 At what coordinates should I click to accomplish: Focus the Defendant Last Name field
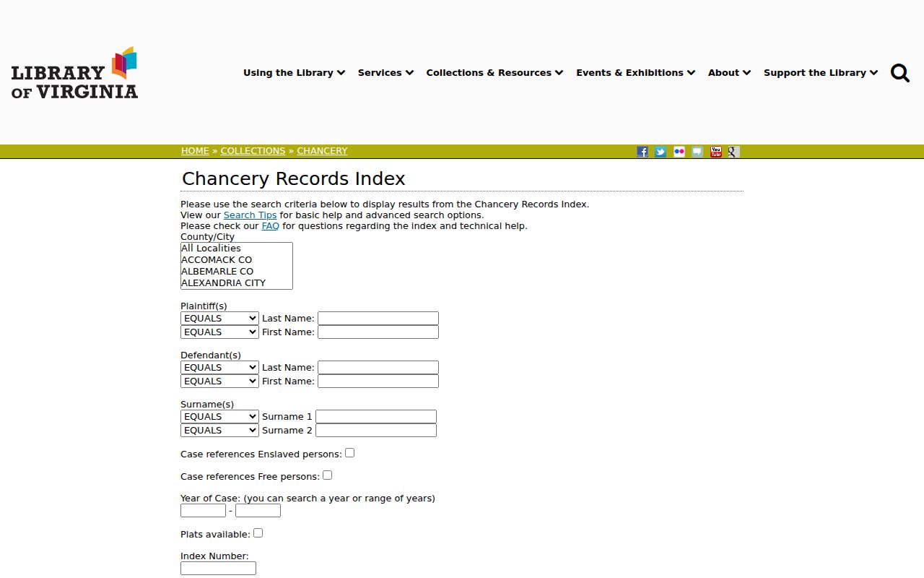point(378,368)
